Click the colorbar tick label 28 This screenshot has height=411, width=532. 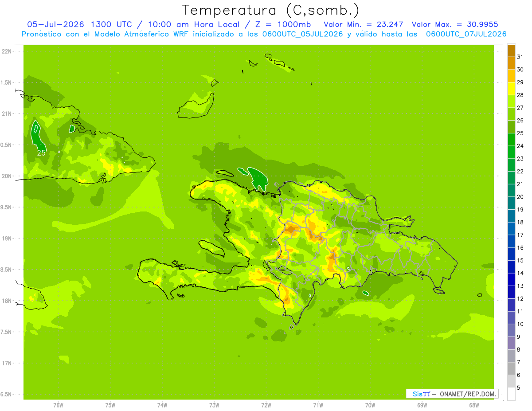point(520,95)
